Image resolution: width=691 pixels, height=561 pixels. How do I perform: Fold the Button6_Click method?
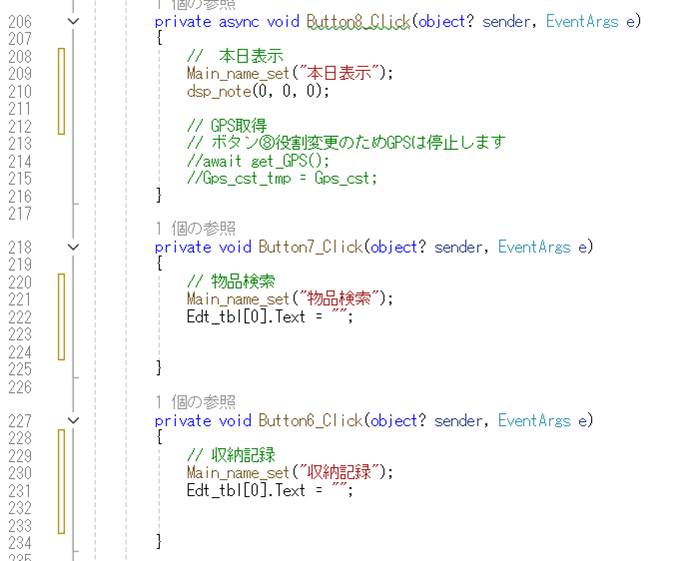pos(72,421)
